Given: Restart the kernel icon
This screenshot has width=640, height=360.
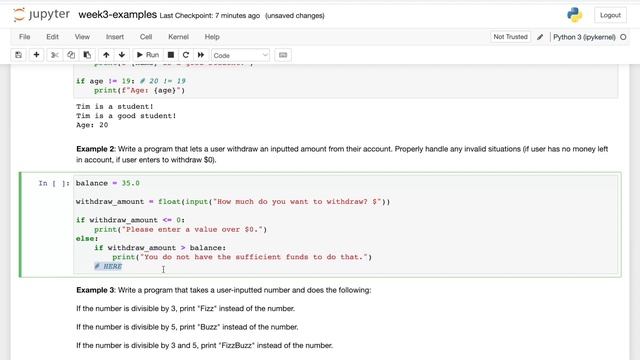Looking at the screenshot, I should pyautogui.click(x=186, y=55).
